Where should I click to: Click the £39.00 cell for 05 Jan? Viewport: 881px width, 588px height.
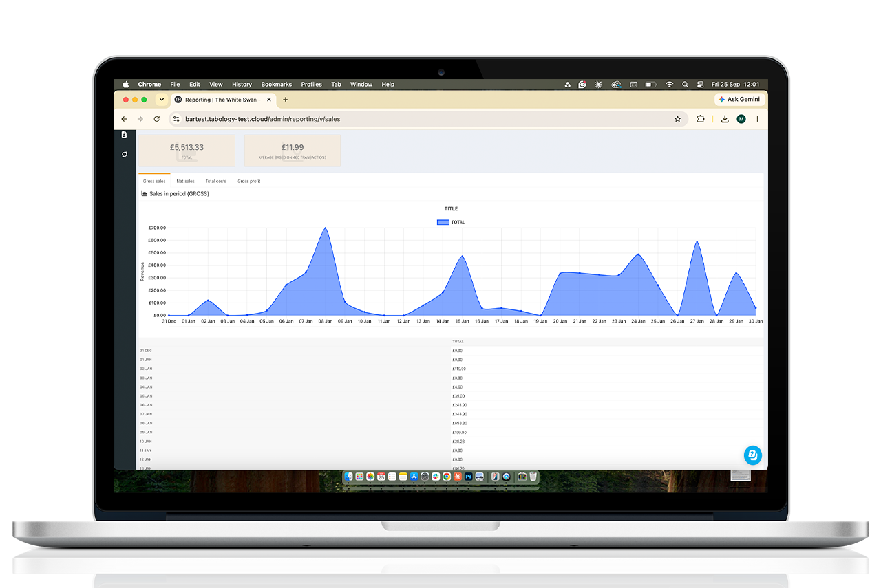[458, 396]
